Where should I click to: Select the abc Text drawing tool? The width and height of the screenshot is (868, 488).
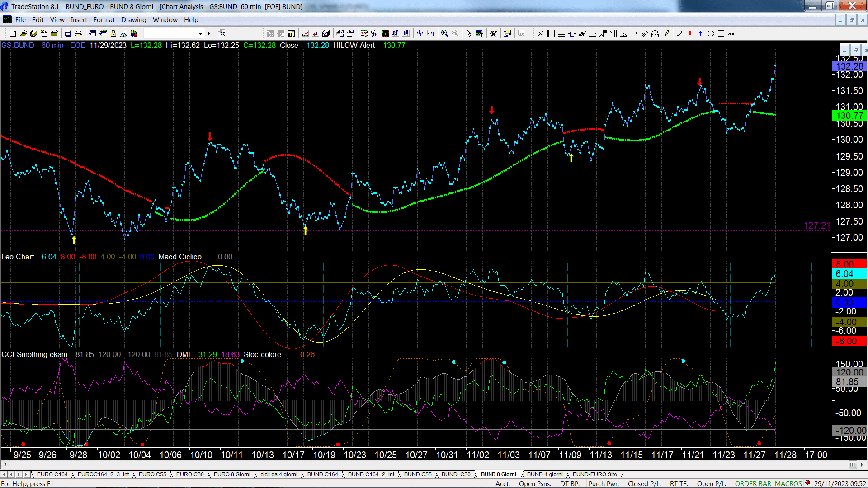point(732,33)
